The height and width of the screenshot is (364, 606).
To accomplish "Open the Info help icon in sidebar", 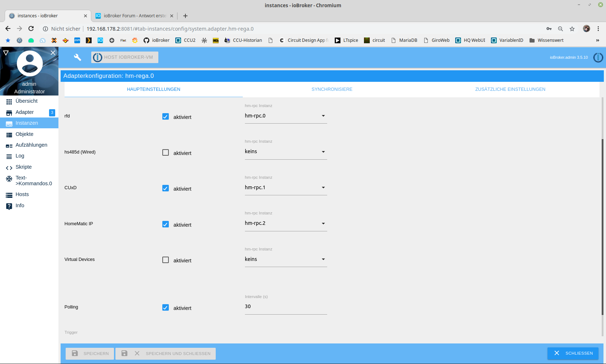I will (x=9, y=206).
